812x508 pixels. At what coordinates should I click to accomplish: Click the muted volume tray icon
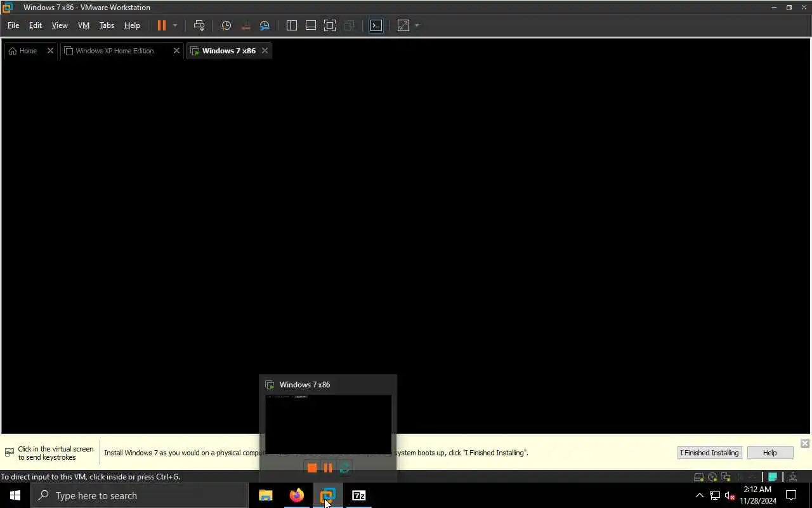(x=730, y=495)
